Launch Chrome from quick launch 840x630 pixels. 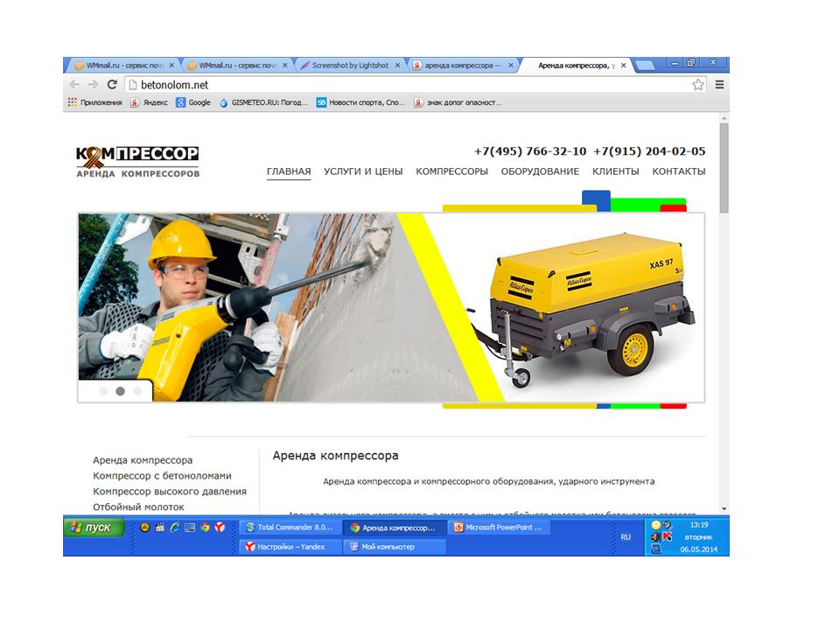205,527
